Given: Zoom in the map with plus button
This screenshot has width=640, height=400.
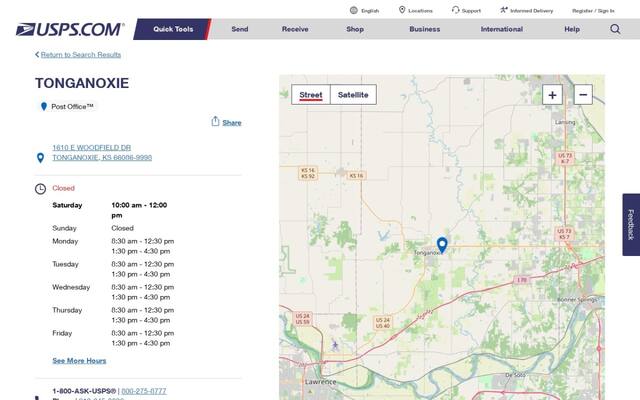Looking at the screenshot, I should coord(552,95).
